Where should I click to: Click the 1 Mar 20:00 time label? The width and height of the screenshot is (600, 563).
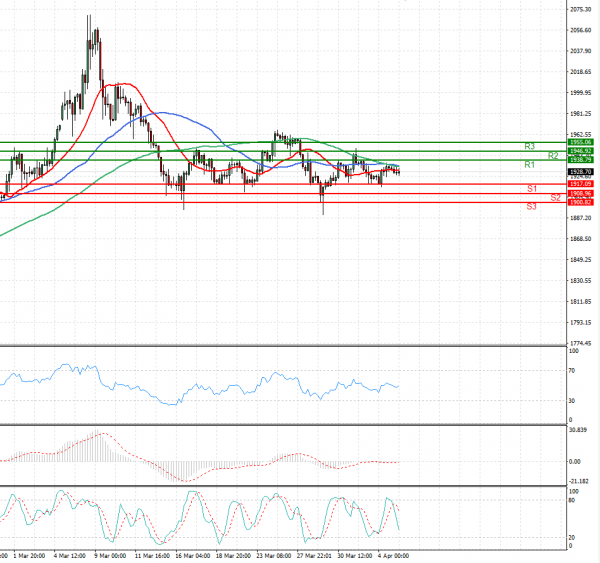tap(29, 556)
